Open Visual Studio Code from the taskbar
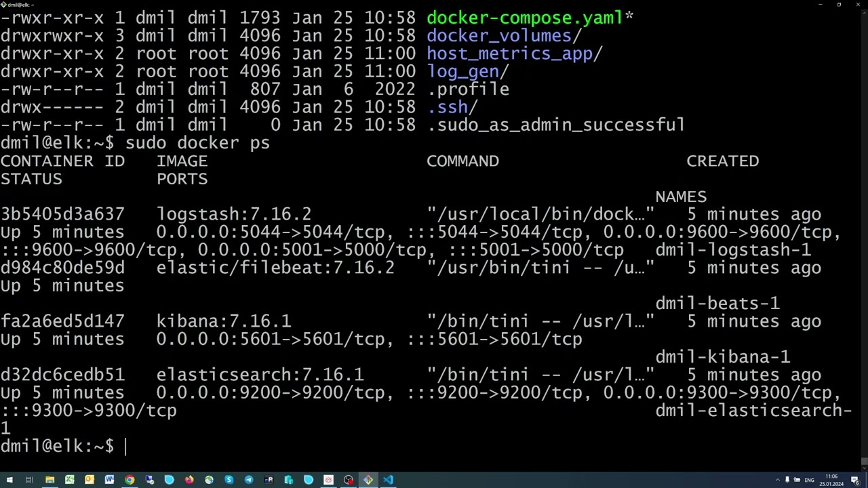Screen dimensions: 868x488 point(388,480)
